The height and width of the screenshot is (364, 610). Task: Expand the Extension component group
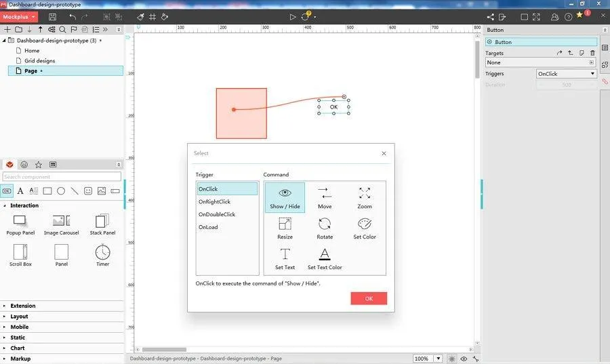point(22,306)
